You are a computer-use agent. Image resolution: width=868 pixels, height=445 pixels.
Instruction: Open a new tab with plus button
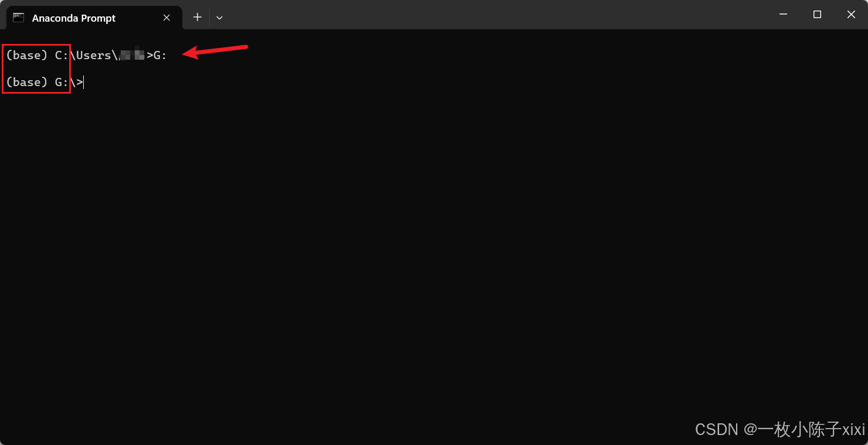[198, 18]
